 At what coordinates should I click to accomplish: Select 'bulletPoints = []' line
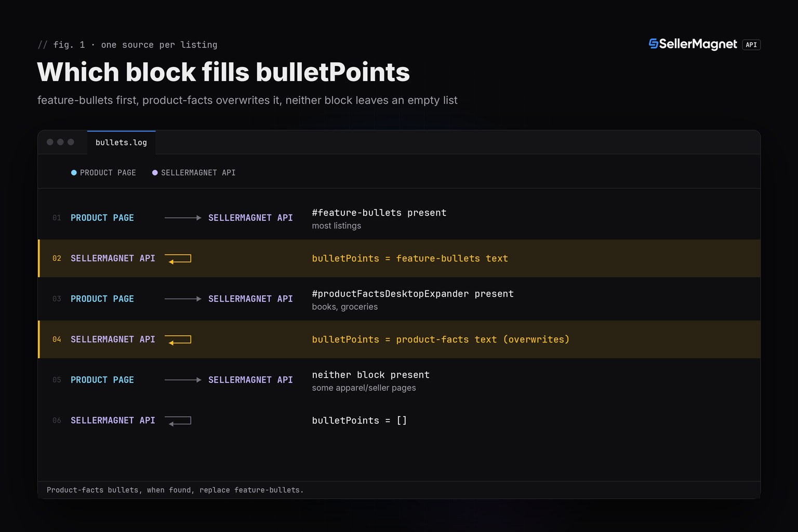360,420
